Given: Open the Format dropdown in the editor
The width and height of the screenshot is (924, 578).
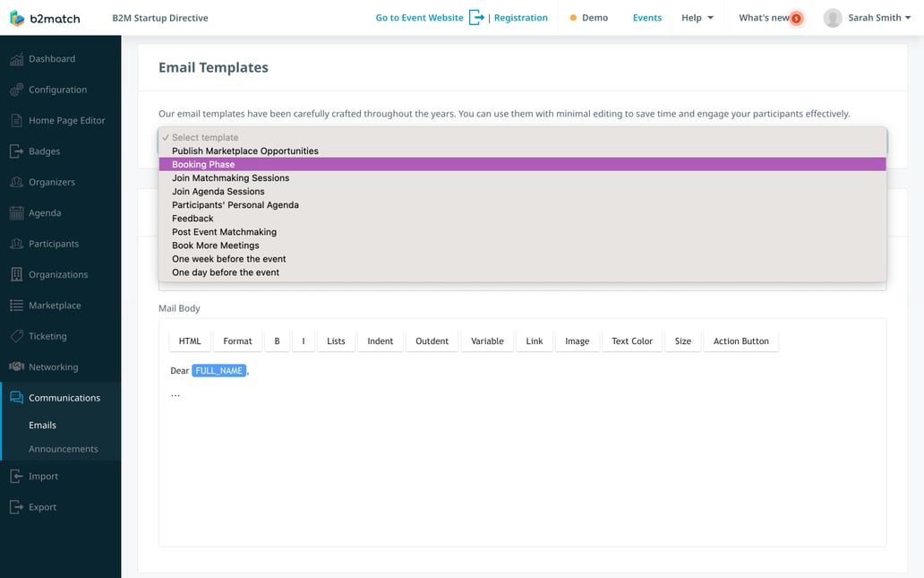Looking at the screenshot, I should tap(236, 341).
